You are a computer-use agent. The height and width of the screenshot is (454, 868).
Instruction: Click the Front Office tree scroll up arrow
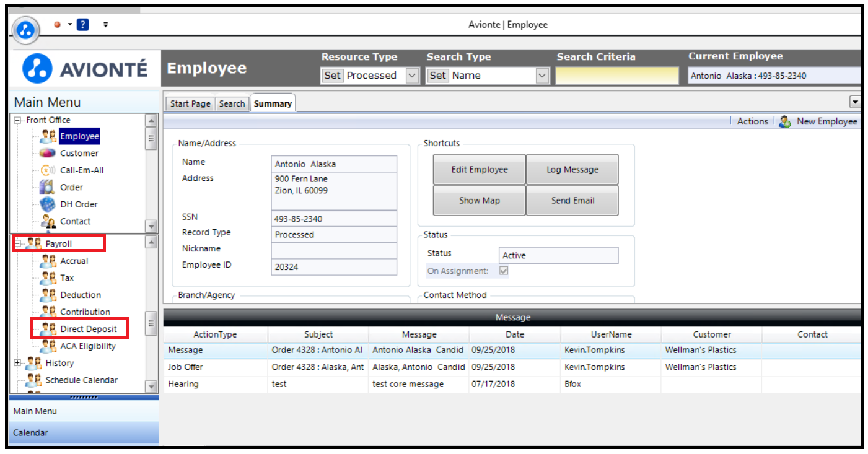point(151,121)
